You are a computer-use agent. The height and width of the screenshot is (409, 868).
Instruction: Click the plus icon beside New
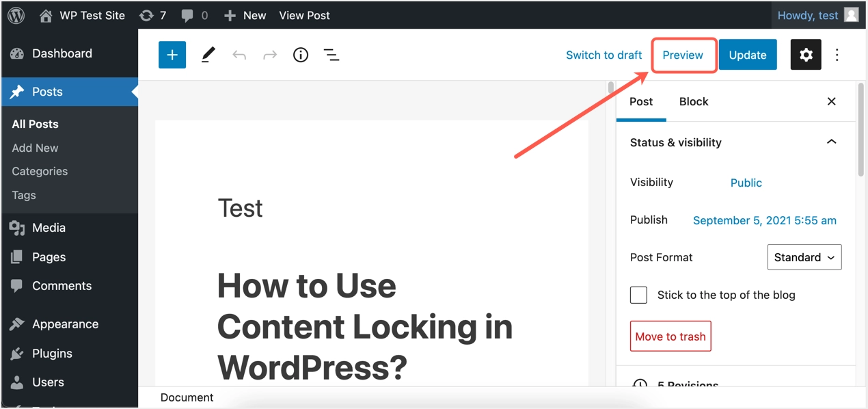(230, 15)
